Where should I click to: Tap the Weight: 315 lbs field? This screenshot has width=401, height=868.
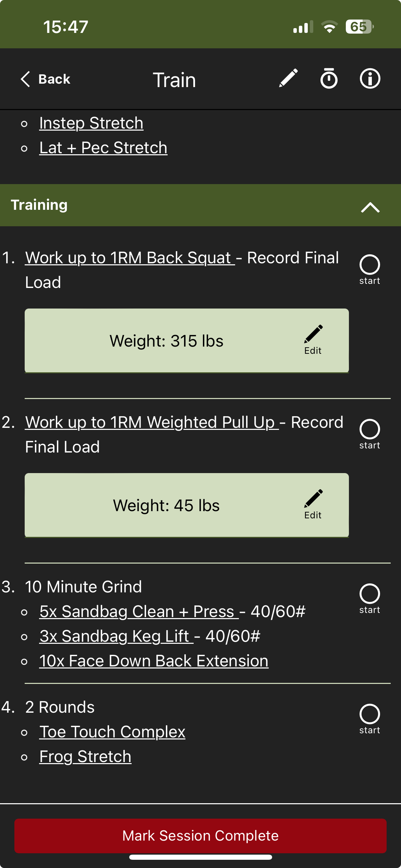[x=166, y=341]
